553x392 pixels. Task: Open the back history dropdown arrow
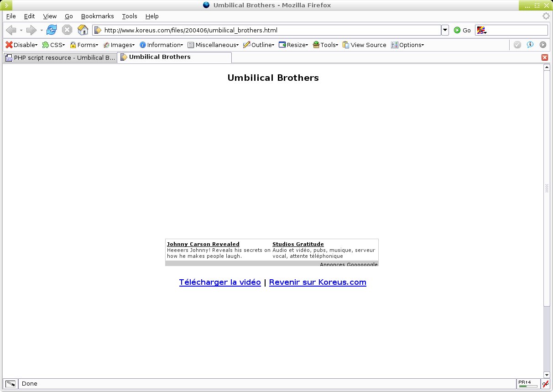coord(21,31)
